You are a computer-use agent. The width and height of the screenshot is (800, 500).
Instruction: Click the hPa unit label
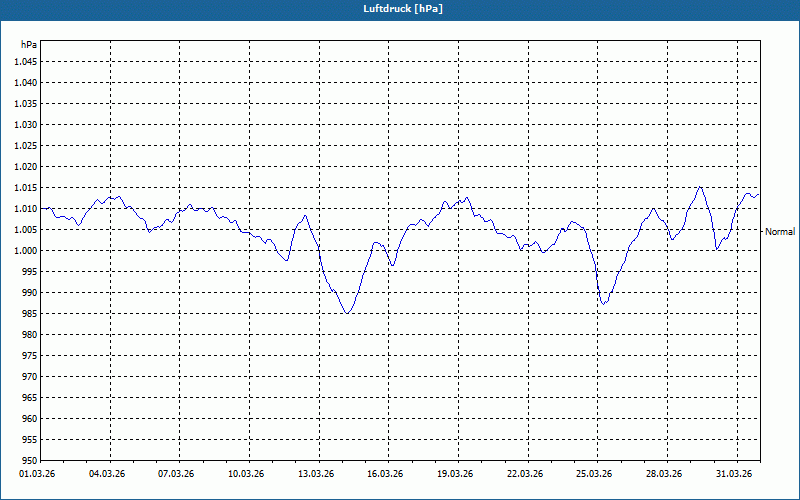(x=29, y=45)
